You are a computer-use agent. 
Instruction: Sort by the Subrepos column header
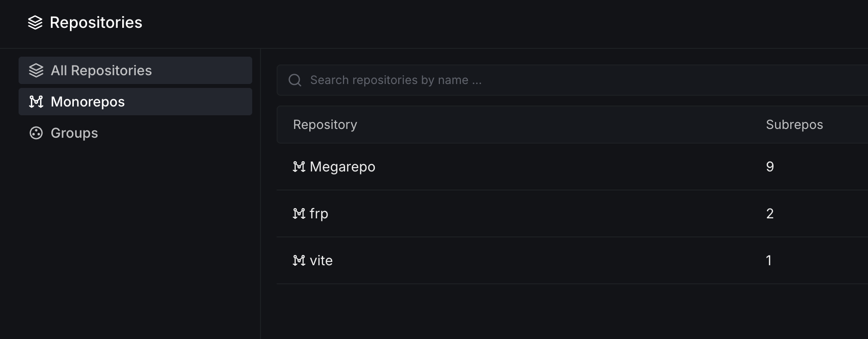coord(794,125)
